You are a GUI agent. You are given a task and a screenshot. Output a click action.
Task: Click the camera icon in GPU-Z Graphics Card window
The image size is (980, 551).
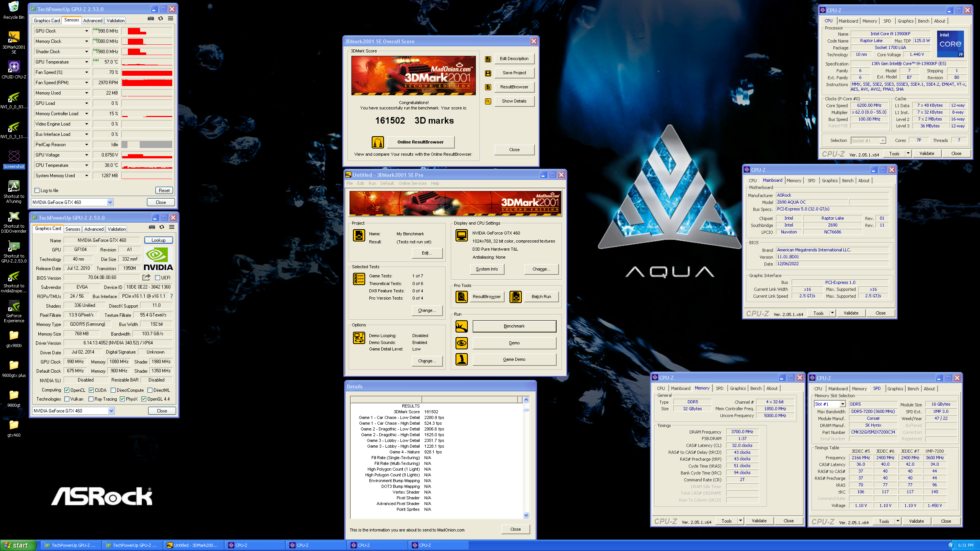tap(152, 227)
